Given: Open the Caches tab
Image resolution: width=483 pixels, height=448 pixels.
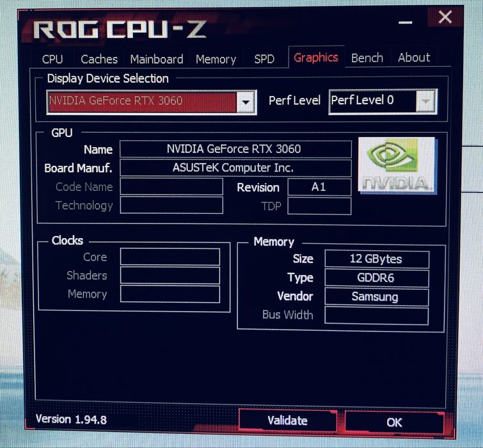Looking at the screenshot, I should pyautogui.click(x=99, y=59).
